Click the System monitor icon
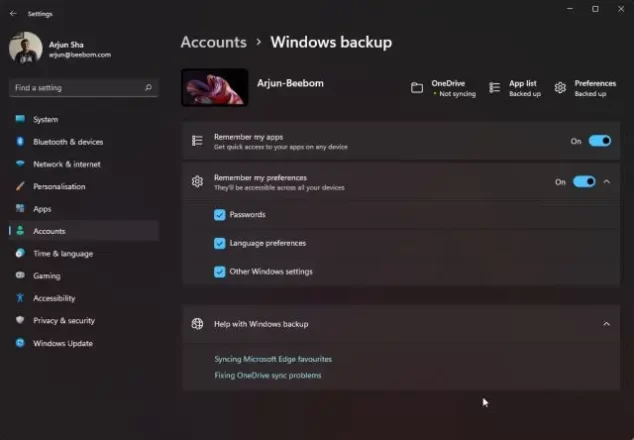Viewport: 634px width, 440px height. pos(20,119)
